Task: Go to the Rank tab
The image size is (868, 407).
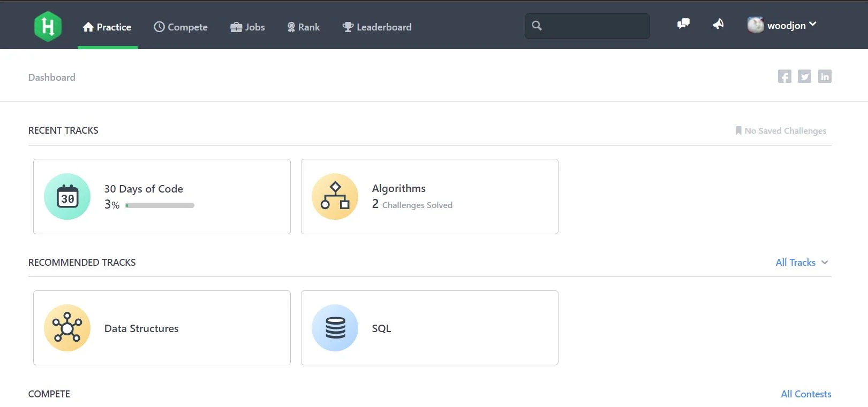Action: click(x=303, y=27)
